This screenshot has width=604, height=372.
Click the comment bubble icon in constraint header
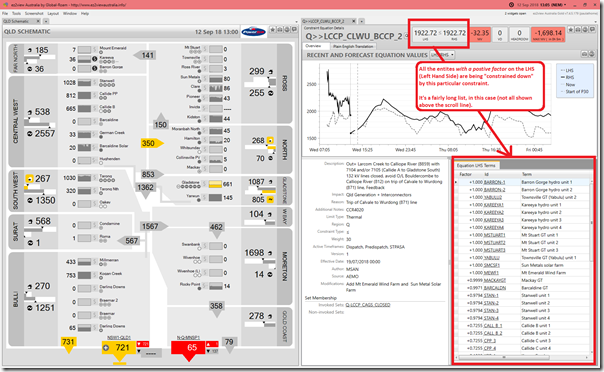(592, 30)
